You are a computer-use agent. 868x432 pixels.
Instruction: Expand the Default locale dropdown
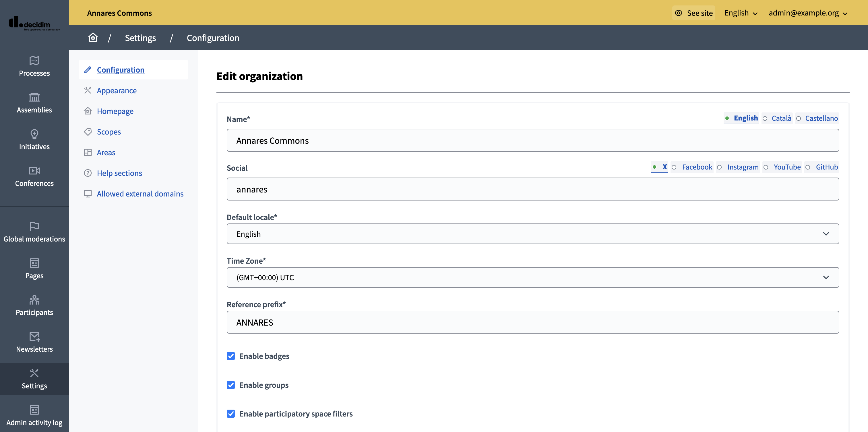tap(532, 233)
